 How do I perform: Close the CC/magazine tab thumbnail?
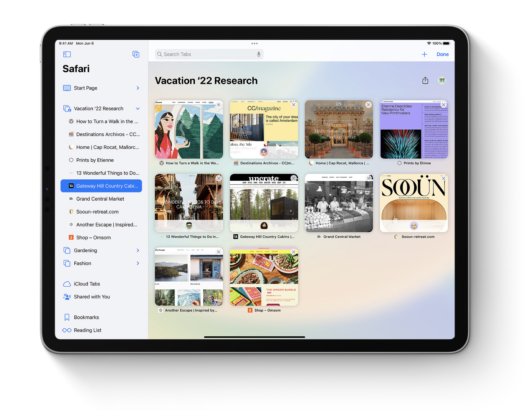coord(294,105)
